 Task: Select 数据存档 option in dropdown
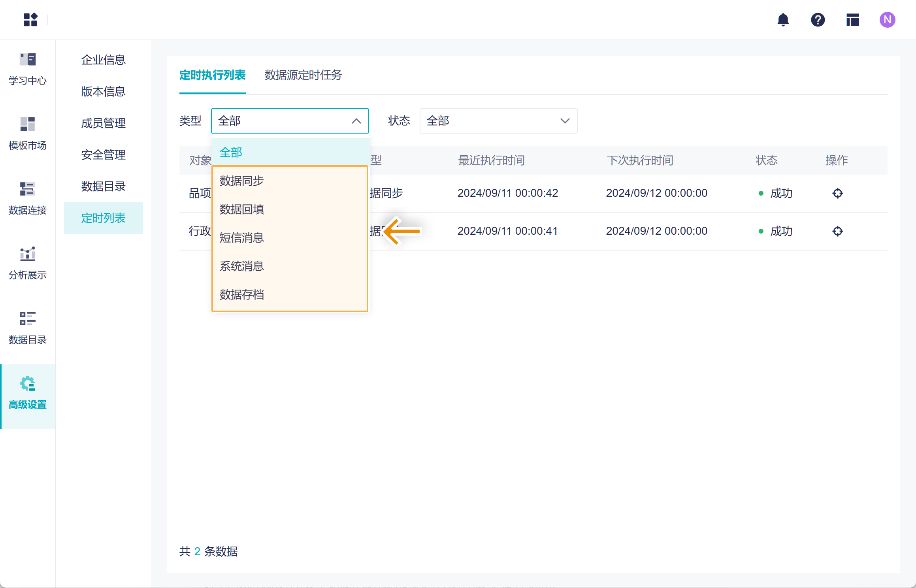tap(242, 295)
